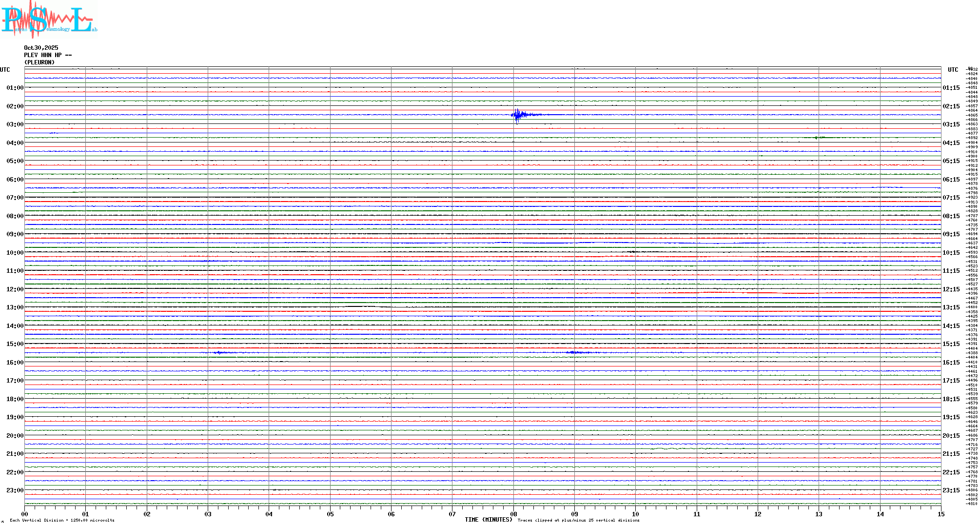The width and height of the screenshot is (980, 527).
Task: Click the 20:15 time label on right axis
Action: (951, 436)
